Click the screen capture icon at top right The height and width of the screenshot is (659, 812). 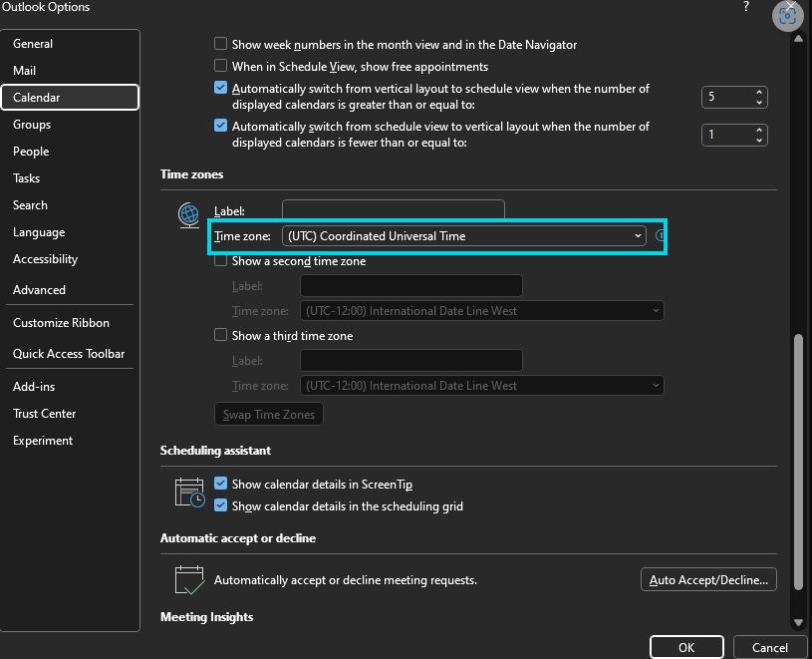click(x=788, y=16)
